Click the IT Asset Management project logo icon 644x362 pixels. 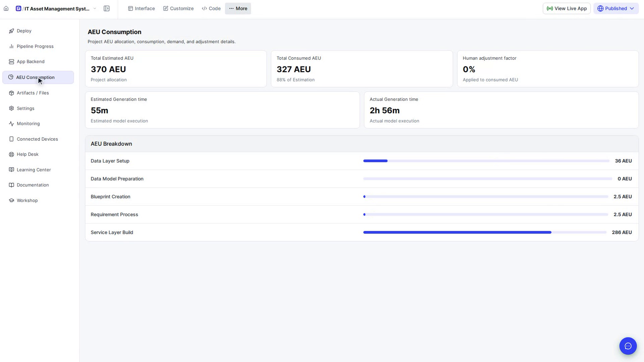click(x=18, y=8)
